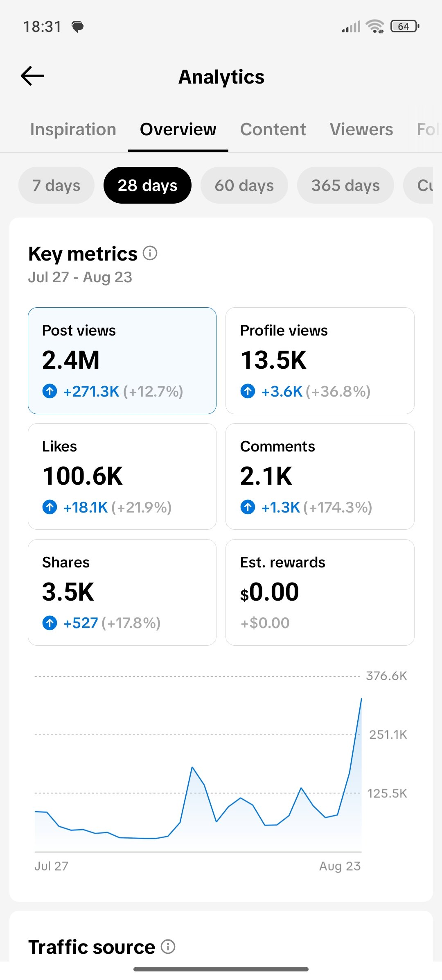Viewport: 442px width, 980px height.
Task: Tap the back arrow icon
Action: 32,76
